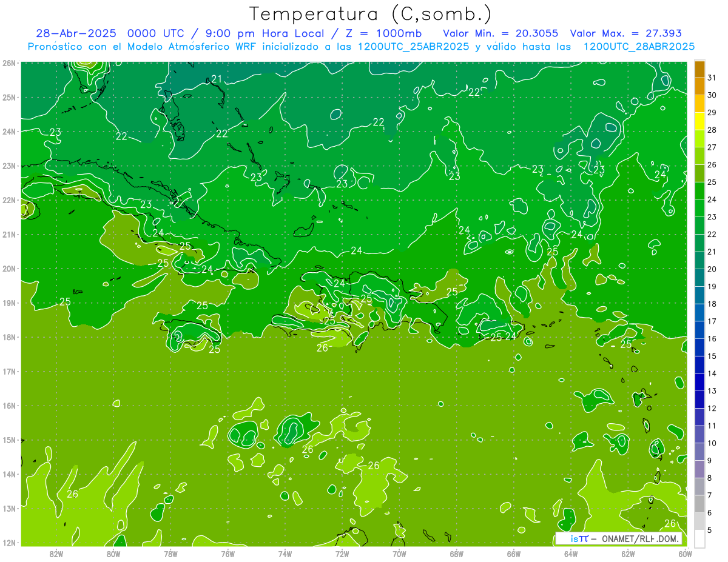This screenshot has width=728, height=562.
Task: Pick the gray swatch between 6 and 7
Action: pyautogui.click(x=699, y=504)
